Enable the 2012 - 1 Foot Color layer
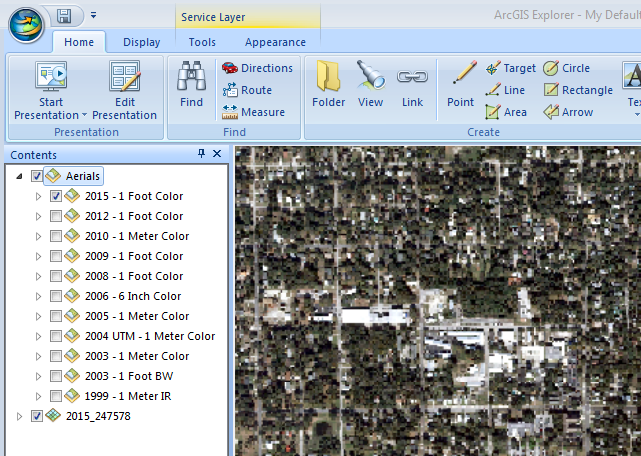 pos(56,216)
